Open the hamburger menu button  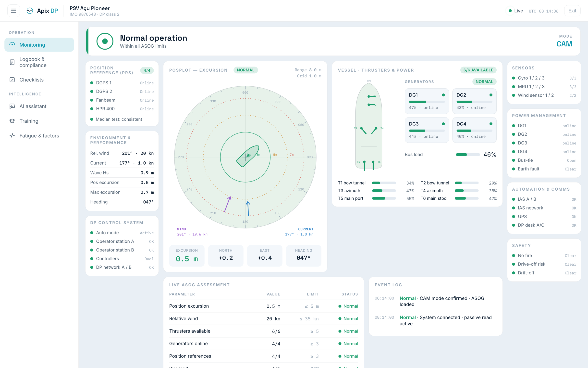point(13,11)
